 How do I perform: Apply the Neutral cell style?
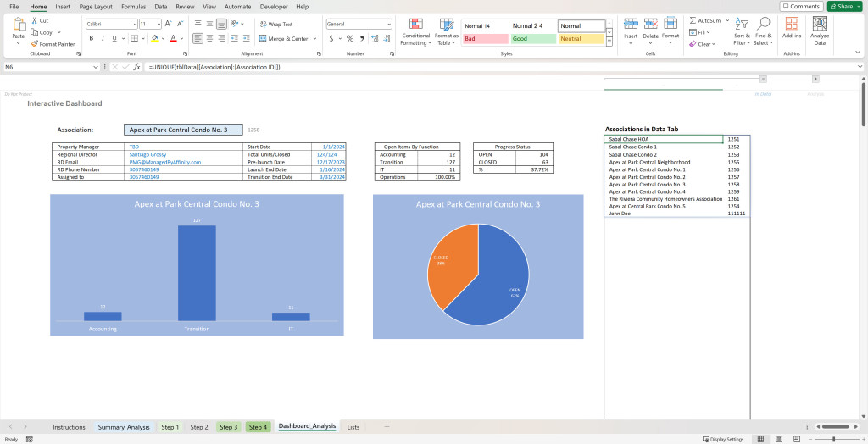pyautogui.click(x=581, y=39)
